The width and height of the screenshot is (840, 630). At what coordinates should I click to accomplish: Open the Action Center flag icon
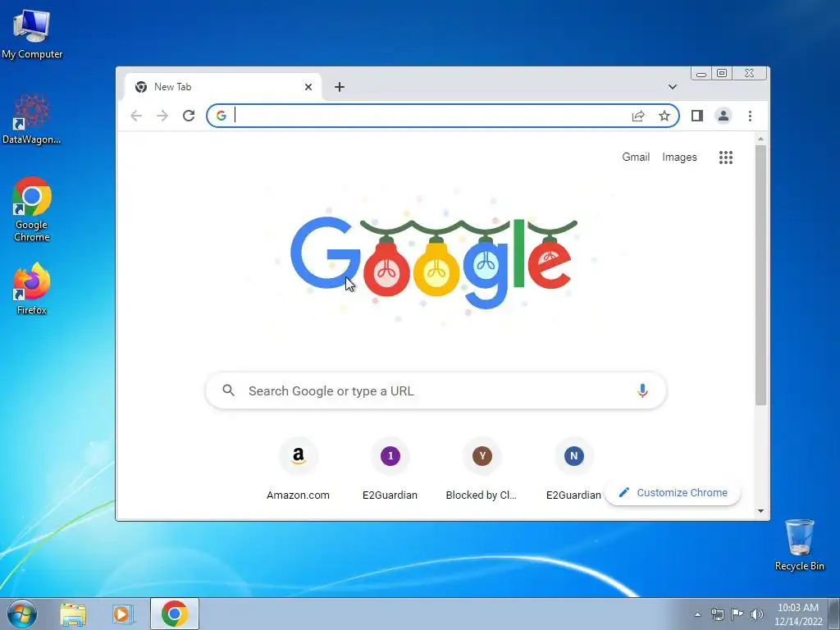[737, 614]
